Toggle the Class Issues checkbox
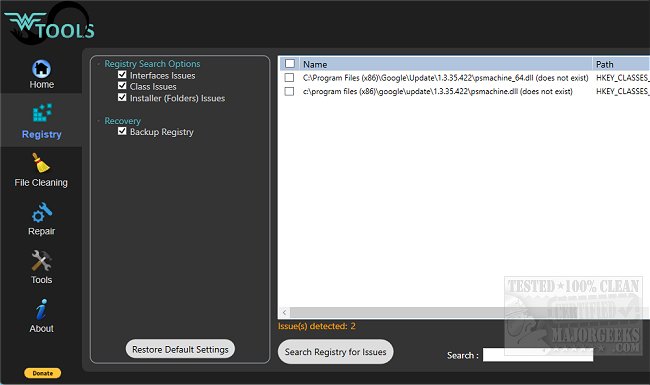This screenshot has width=650, height=385. tap(122, 86)
